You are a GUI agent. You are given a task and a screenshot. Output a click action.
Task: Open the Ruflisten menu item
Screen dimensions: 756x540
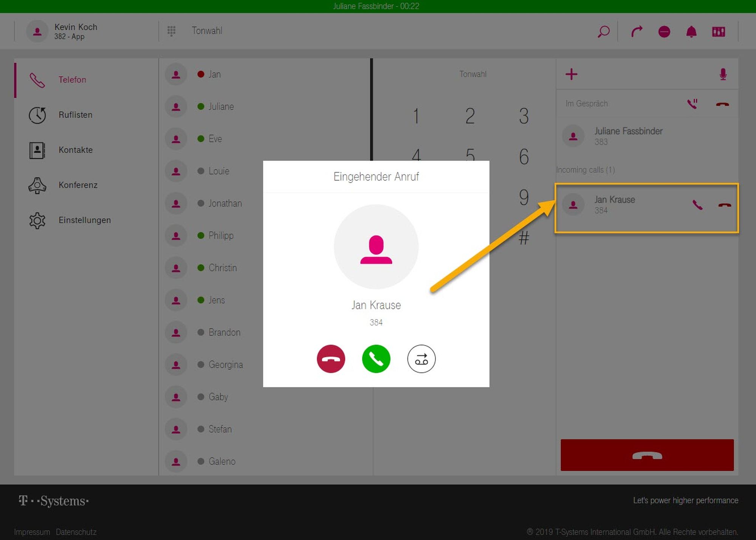(x=75, y=115)
